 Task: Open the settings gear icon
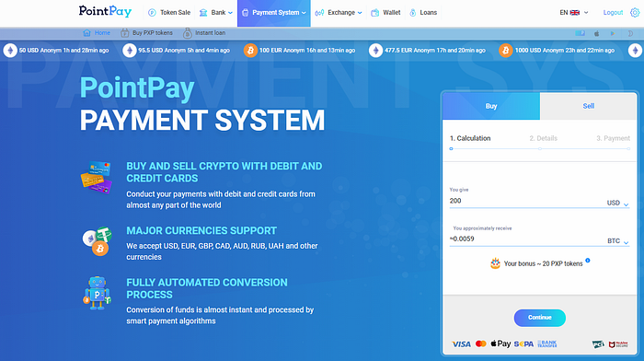point(635,13)
